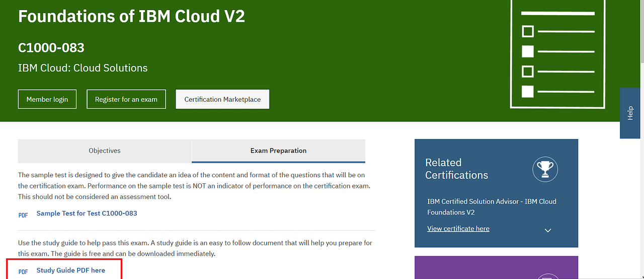Image resolution: width=644 pixels, height=279 pixels.
Task: Open the Certification Marketplace button
Action: click(x=222, y=99)
